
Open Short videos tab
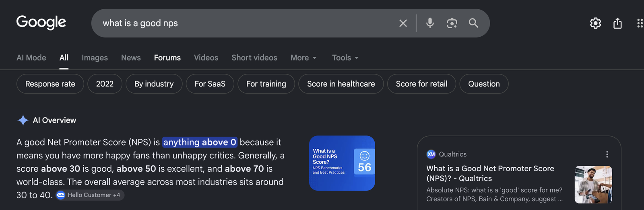(x=254, y=58)
